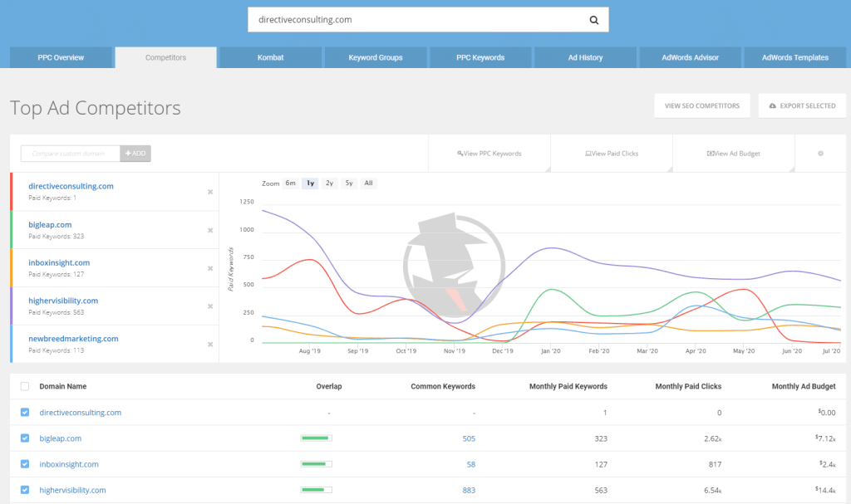Uncheck the directiveconsulting.com row checkbox
Screen dimensions: 851x504
pos(25,413)
